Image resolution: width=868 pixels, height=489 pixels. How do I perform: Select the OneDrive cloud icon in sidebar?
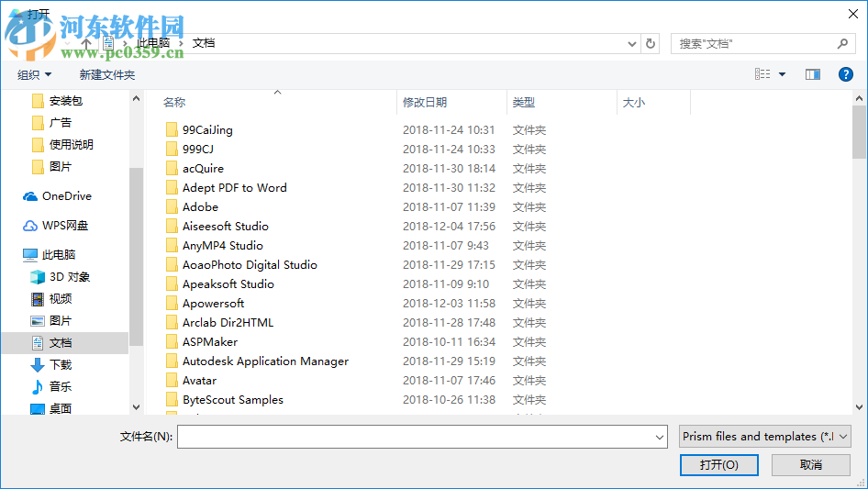pyautogui.click(x=30, y=196)
